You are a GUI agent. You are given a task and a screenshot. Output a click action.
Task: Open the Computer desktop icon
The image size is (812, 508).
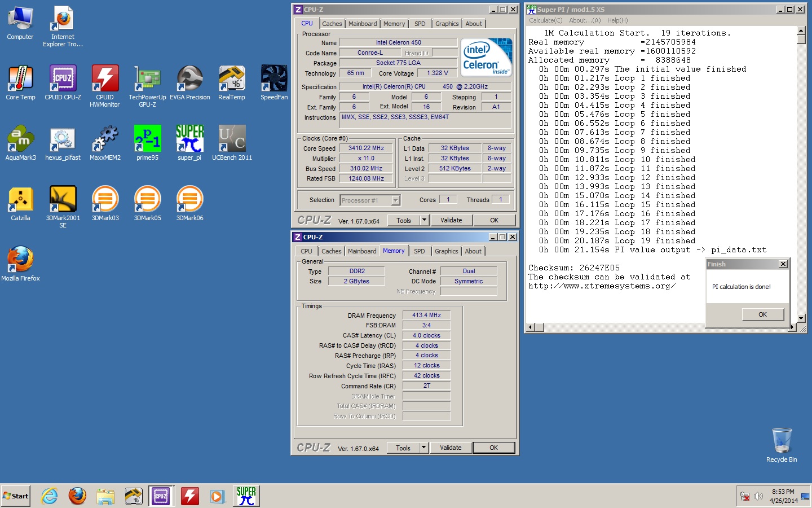pyautogui.click(x=20, y=23)
